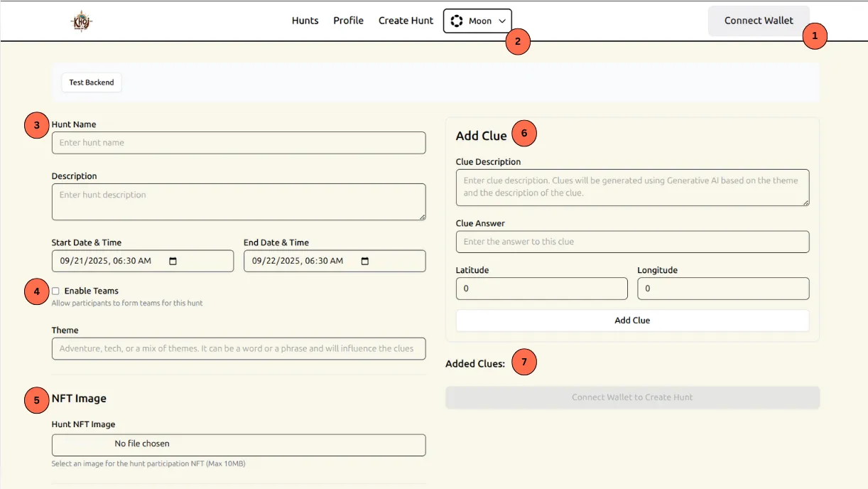The image size is (868, 489).
Task: Click the Clue Description text area
Action: (x=632, y=188)
